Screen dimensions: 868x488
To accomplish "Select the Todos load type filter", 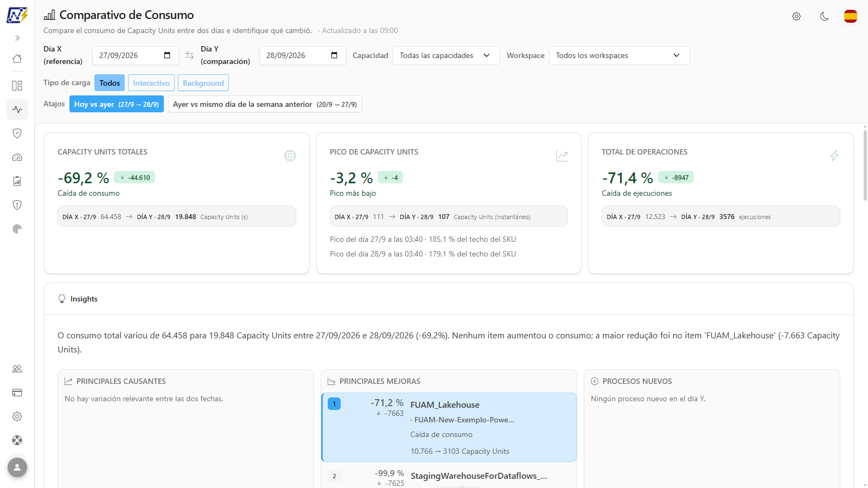I will coord(110,83).
